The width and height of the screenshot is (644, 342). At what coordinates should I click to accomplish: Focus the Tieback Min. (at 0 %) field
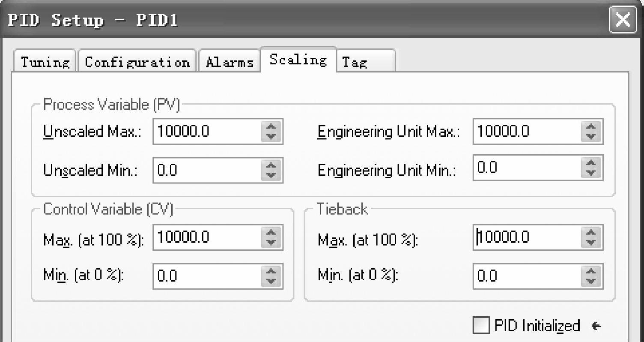527,276
